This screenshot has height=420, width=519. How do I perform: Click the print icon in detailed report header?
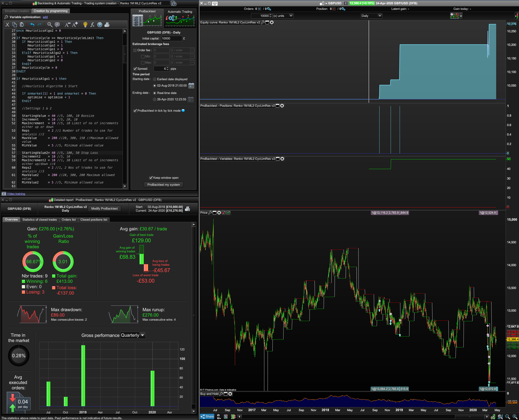tap(188, 209)
